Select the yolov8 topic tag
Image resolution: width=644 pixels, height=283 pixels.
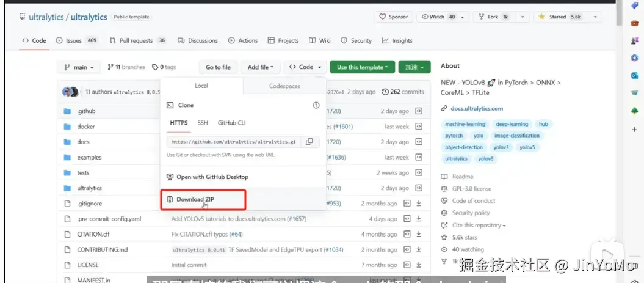[485, 159]
